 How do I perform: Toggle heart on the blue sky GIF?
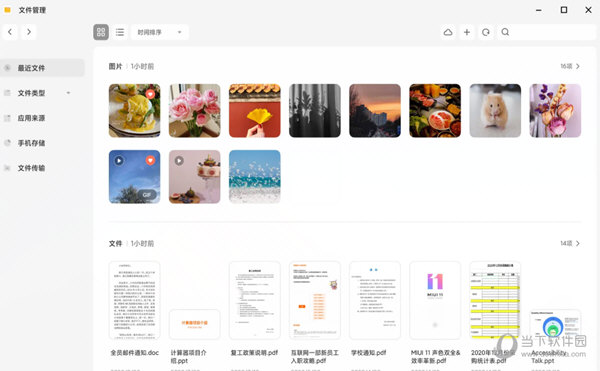click(x=150, y=160)
